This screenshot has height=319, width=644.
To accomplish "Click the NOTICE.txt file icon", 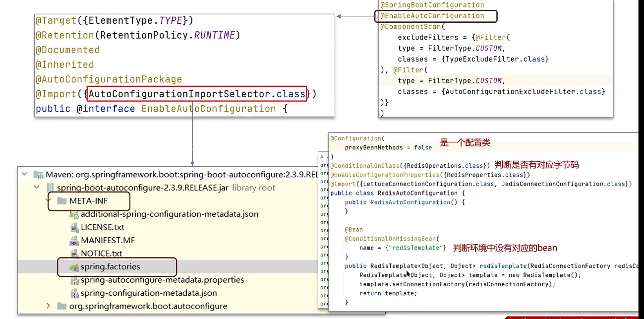I will 74,254.
